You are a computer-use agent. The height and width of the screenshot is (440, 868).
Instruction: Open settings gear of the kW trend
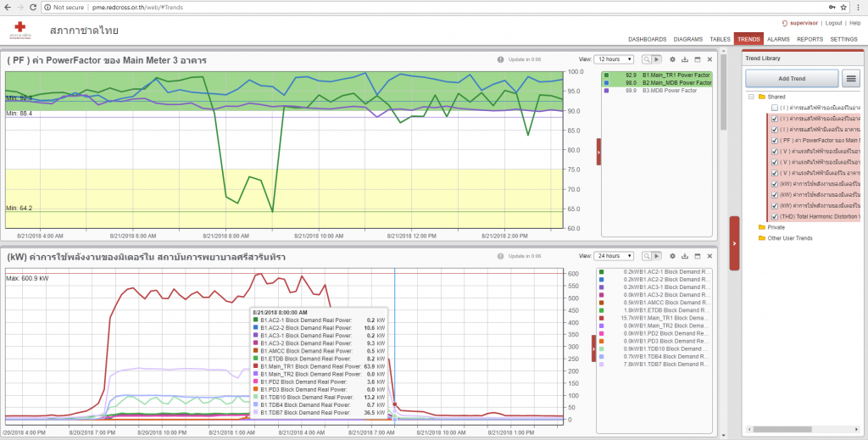point(672,256)
